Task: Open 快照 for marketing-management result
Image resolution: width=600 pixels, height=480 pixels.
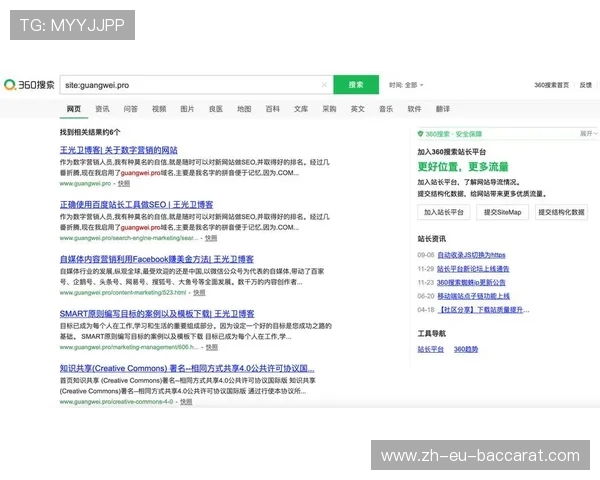Action: tap(212, 348)
